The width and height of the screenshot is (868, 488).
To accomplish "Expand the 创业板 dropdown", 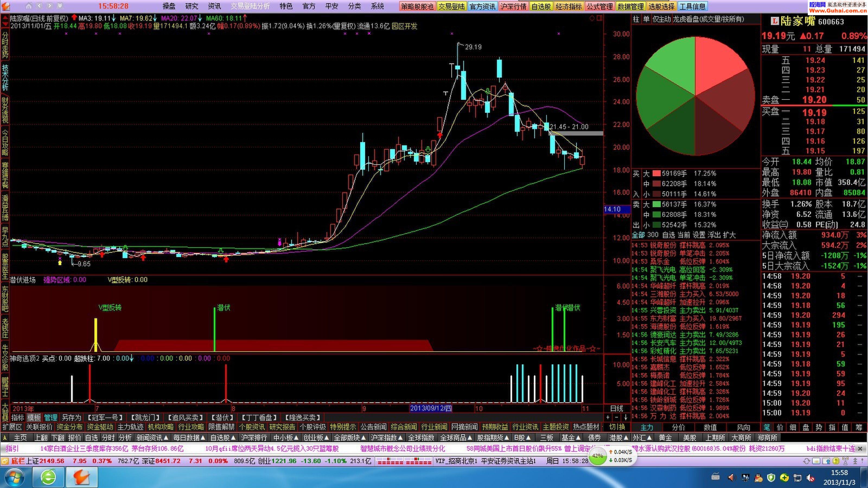I will (316, 438).
